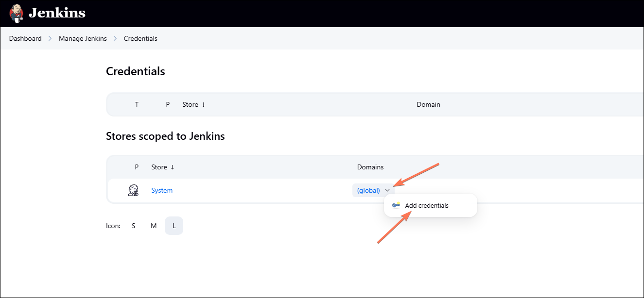
Task: Expand the (global) domain dropdown chevron
Action: 387,191
